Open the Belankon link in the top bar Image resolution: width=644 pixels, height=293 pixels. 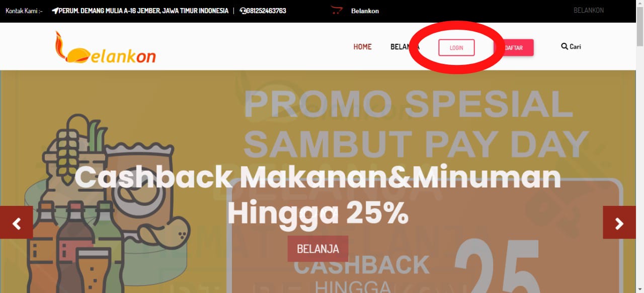point(365,11)
